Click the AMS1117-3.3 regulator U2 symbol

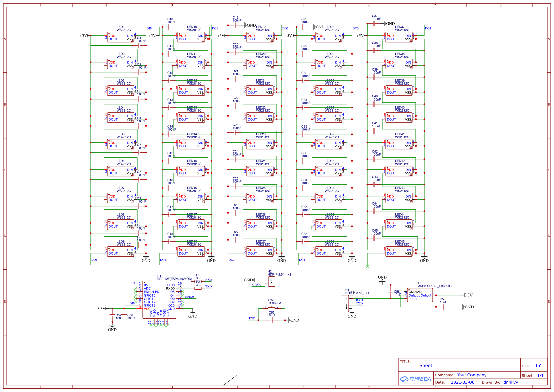coord(420,295)
